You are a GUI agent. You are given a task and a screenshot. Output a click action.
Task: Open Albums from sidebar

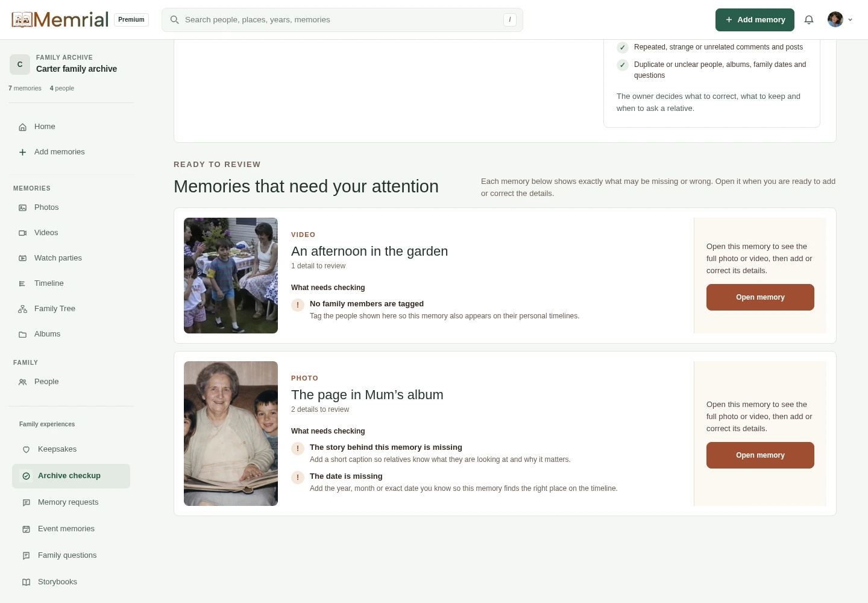tap(72, 334)
